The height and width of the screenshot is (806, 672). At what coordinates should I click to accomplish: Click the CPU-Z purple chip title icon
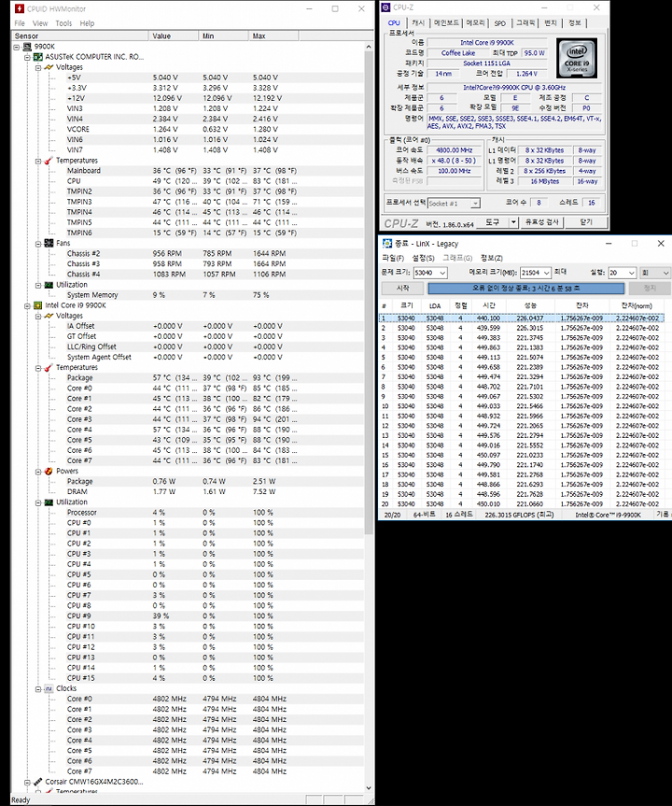pyautogui.click(x=385, y=7)
